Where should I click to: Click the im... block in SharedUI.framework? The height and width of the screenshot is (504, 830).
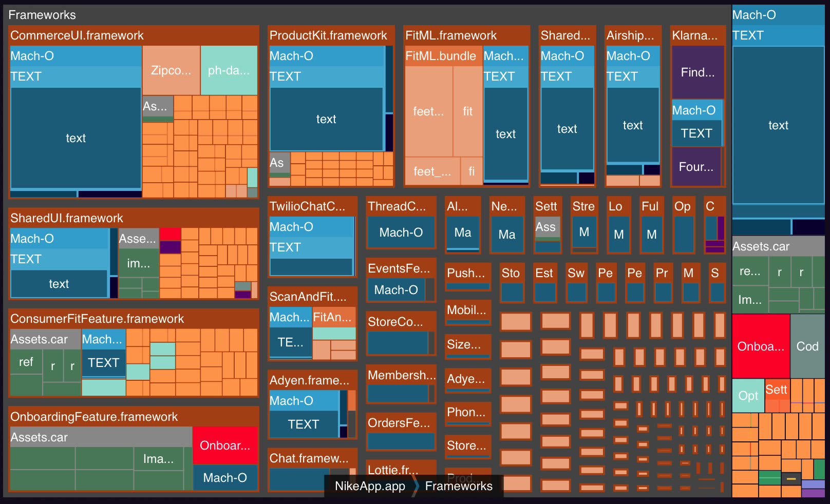[139, 263]
